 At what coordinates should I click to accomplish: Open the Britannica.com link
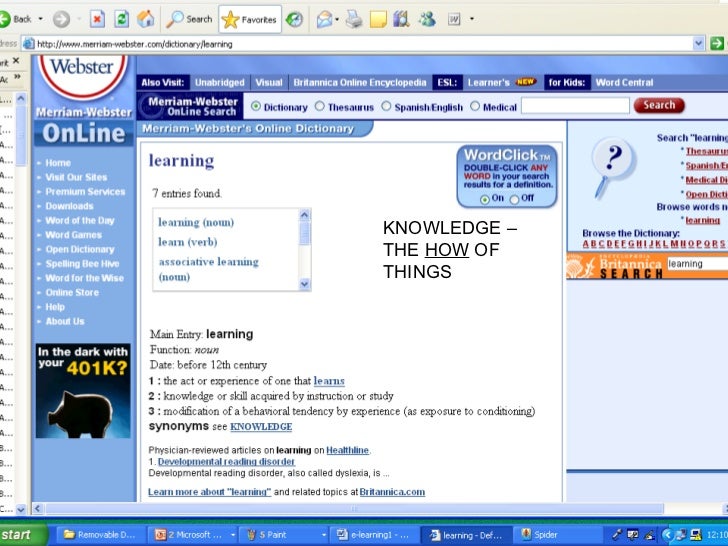click(392, 492)
